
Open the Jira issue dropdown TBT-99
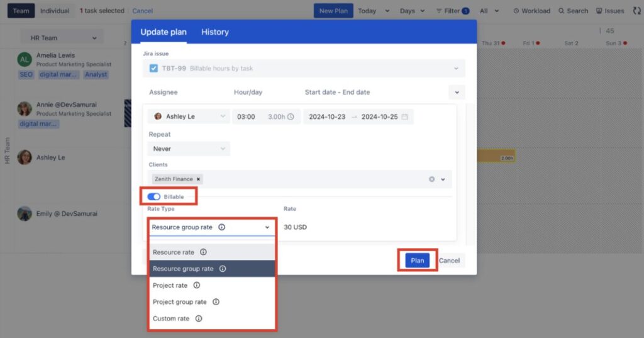coord(304,68)
